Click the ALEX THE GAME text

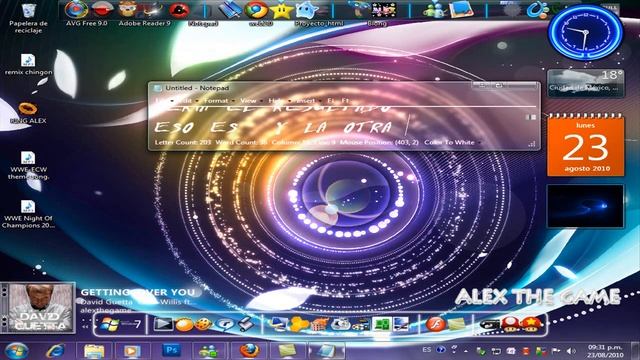point(538,297)
